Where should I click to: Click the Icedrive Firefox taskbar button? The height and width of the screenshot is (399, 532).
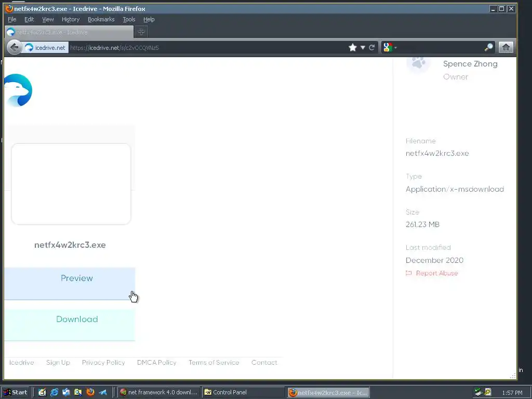328,393
